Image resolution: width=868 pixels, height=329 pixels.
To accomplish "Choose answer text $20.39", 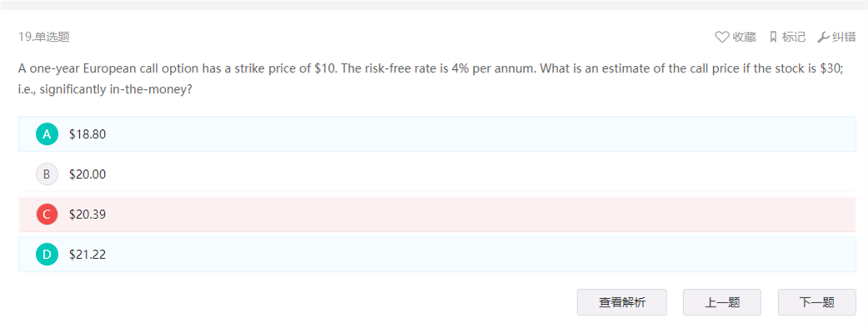I will (x=87, y=214).
